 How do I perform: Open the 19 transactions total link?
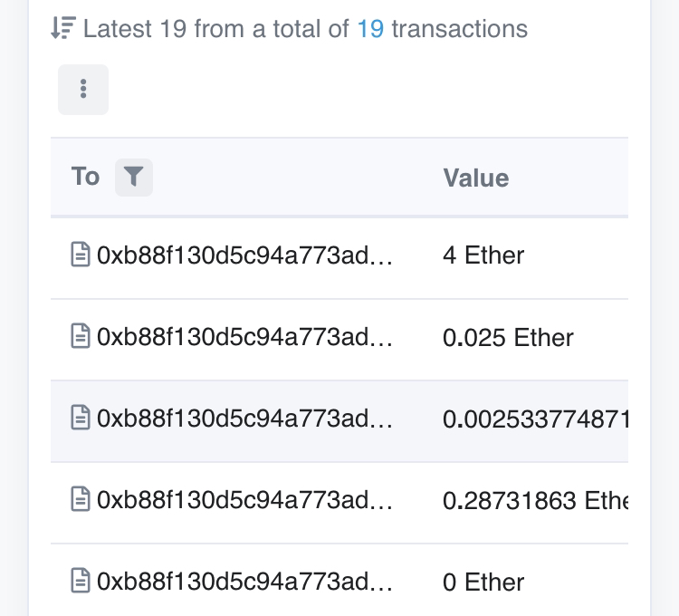370,29
